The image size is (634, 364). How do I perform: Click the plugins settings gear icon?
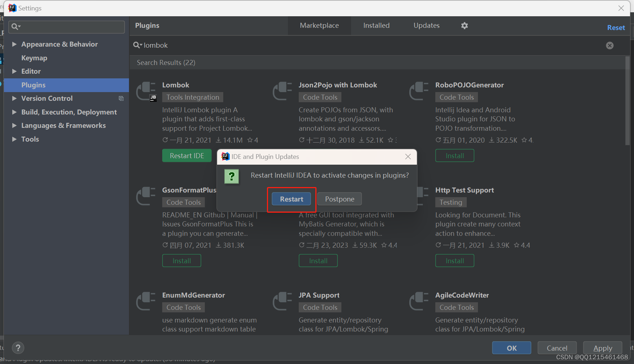pos(465,26)
